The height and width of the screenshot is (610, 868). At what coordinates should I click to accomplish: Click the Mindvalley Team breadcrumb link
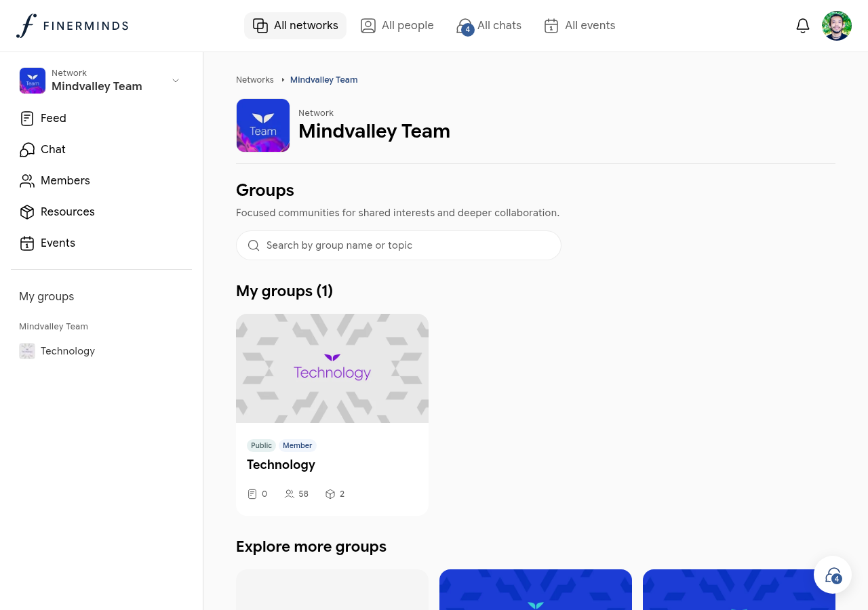[x=323, y=80]
